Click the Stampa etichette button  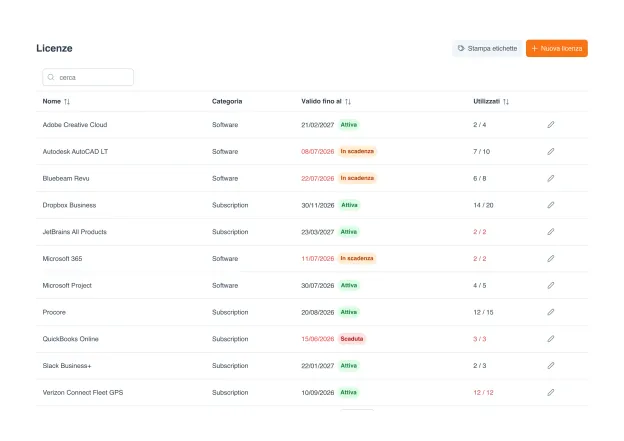point(487,48)
